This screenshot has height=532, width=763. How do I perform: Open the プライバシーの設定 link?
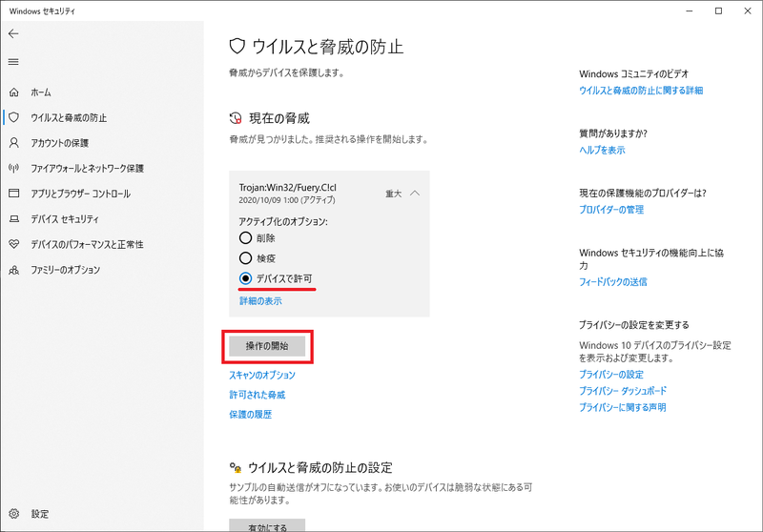(611, 375)
